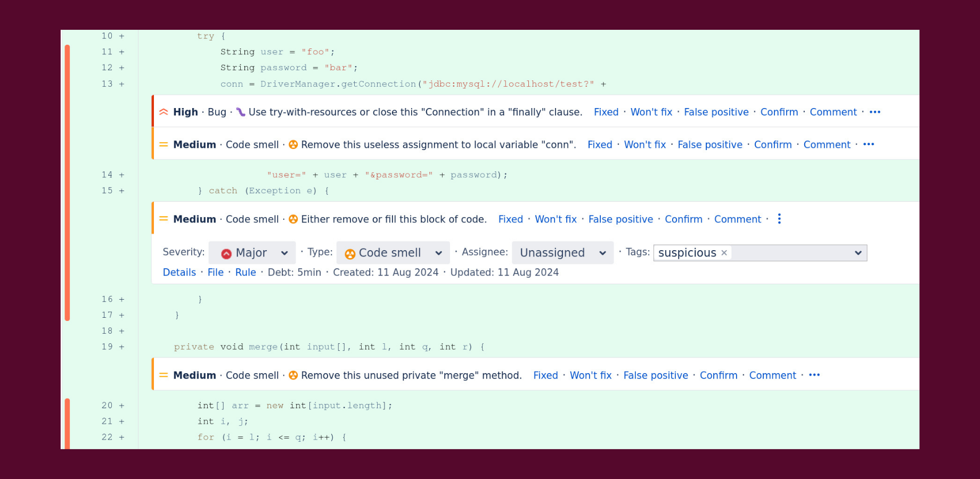This screenshot has height=479, width=980.
Task: Click ellipsis menu on useless assignment issue
Action: coord(868,145)
